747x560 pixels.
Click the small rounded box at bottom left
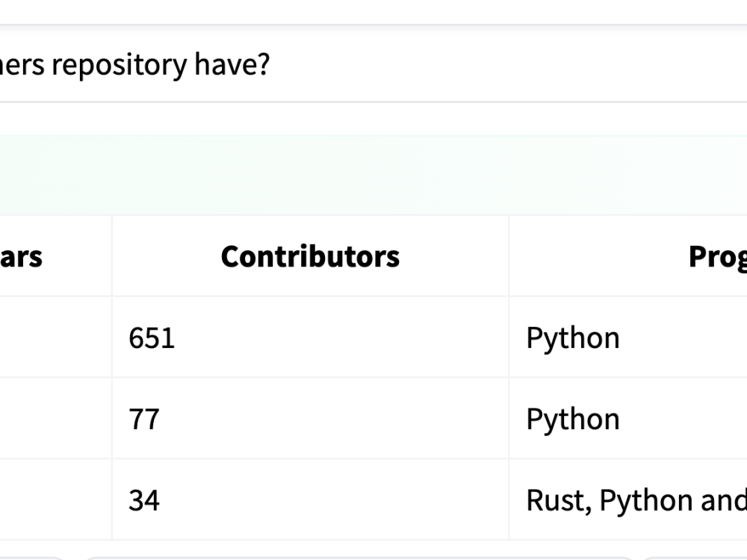point(31,558)
